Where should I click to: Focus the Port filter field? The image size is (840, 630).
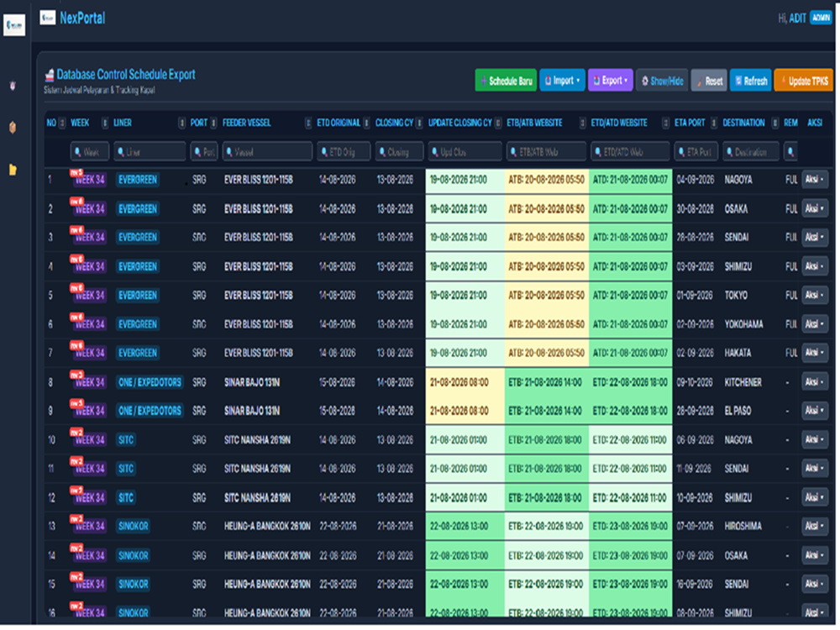[x=203, y=152]
